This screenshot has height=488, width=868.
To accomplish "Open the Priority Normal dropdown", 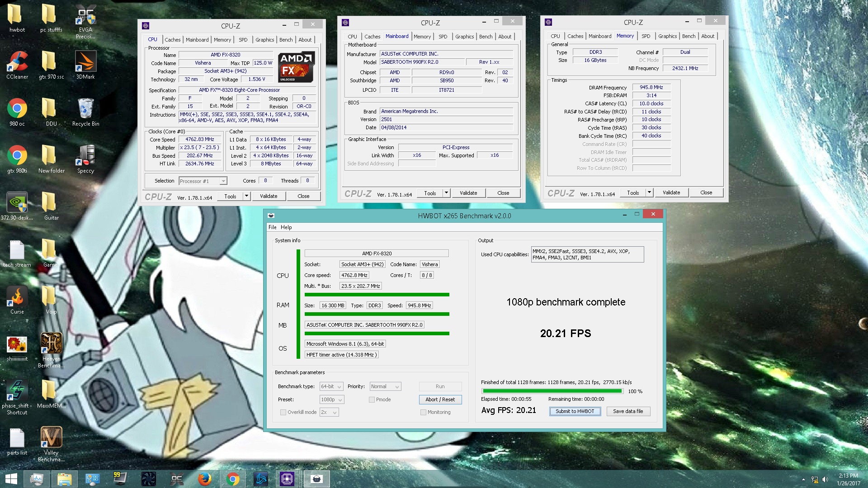I will tap(385, 386).
